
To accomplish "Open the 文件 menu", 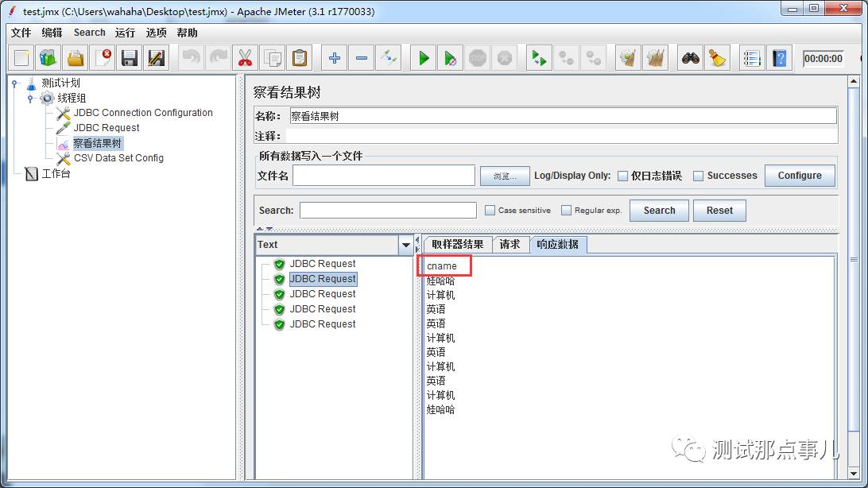I will click(21, 33).
